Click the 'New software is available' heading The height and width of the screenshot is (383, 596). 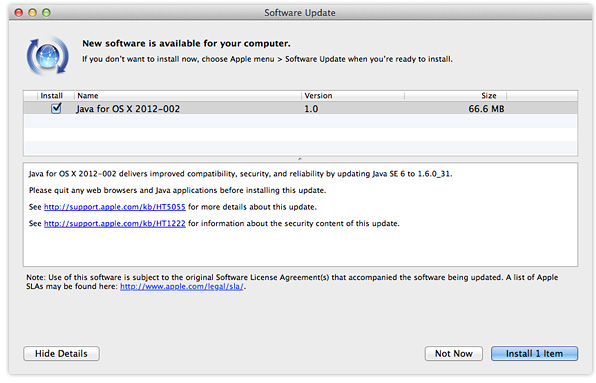(x=186, y=44)
